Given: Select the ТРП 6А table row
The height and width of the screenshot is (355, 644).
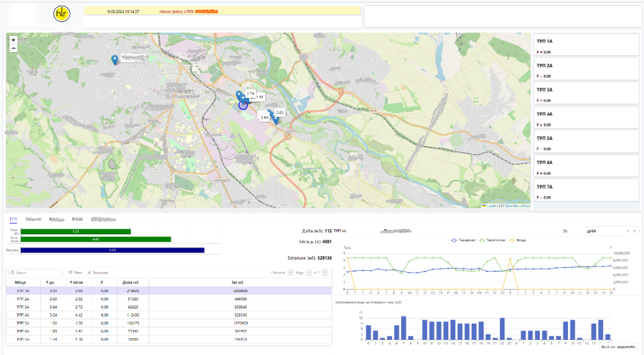Looking at the screenshot, I should click(169, 331).
